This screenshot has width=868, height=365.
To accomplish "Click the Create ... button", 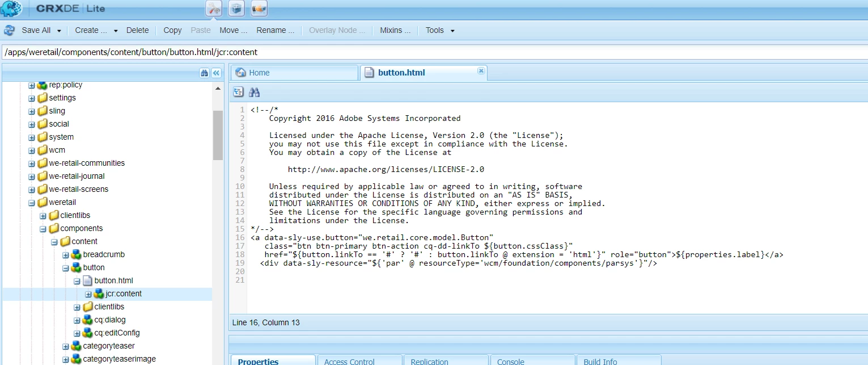I will pos(91,30).
